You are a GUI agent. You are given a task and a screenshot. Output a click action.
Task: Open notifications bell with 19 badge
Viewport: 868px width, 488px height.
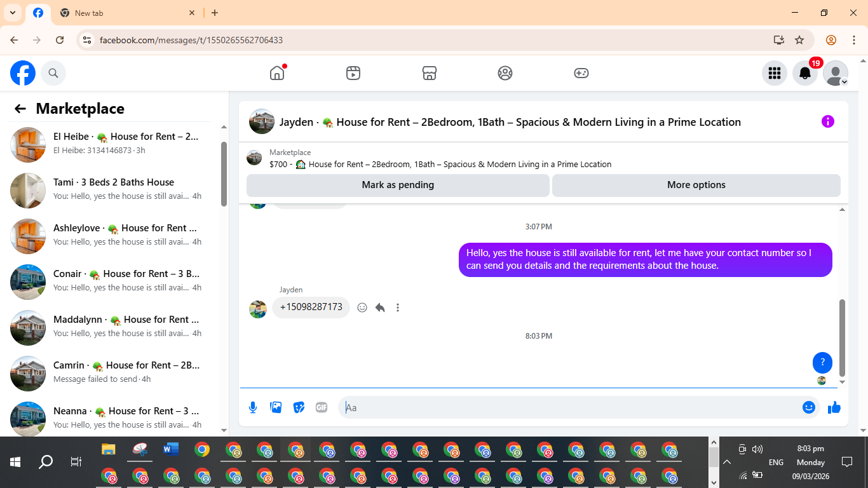coord(805,73)
